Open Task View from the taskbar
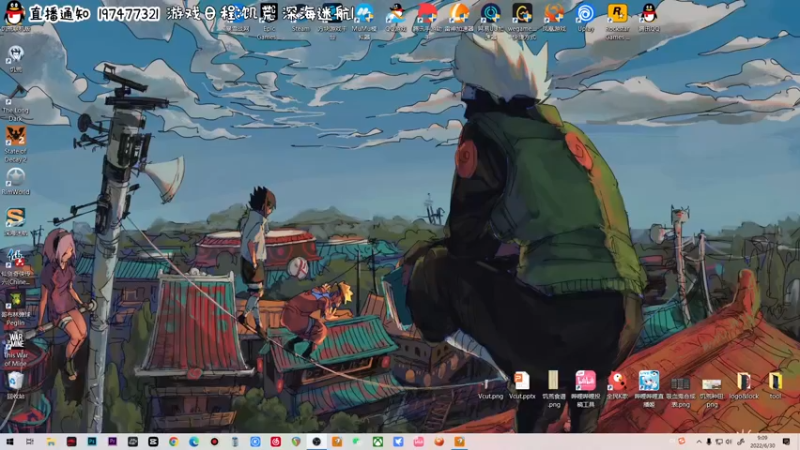The height and width of the screenshot is (450, 800). [x=30, y=442]
